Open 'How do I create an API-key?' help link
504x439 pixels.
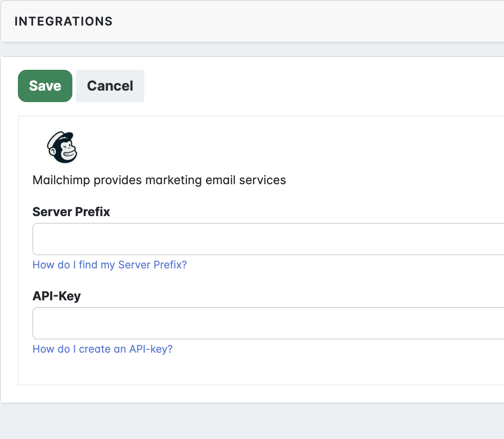point(103,349)
